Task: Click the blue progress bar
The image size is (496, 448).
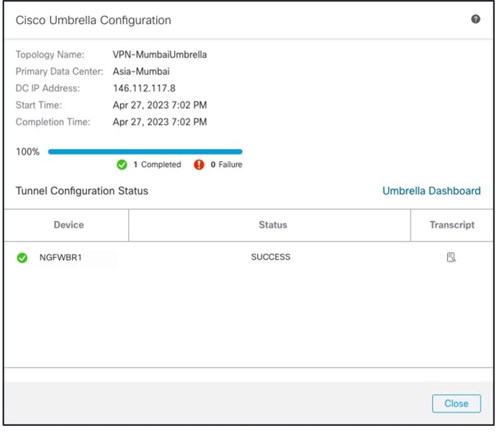Action: coord(146,152)
